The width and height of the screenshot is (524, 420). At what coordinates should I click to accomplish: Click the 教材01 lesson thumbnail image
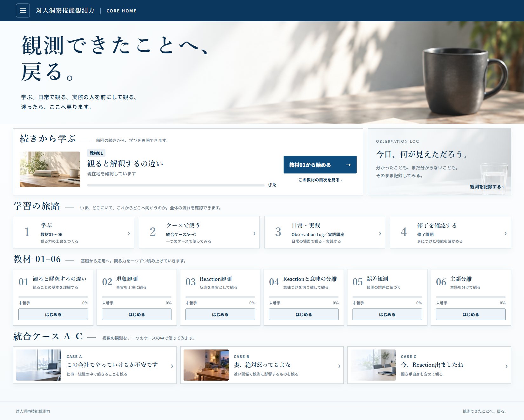[50, 169]
